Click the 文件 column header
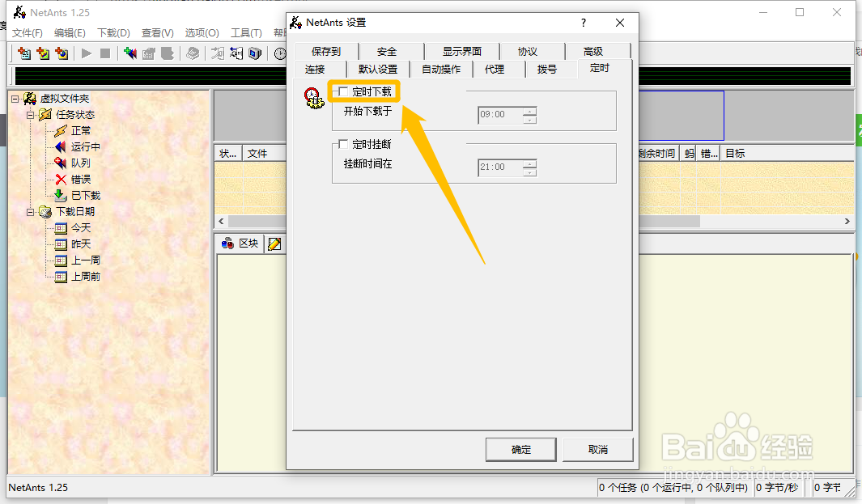This screenshot has height=504, width=862. (x=265, y=154)
